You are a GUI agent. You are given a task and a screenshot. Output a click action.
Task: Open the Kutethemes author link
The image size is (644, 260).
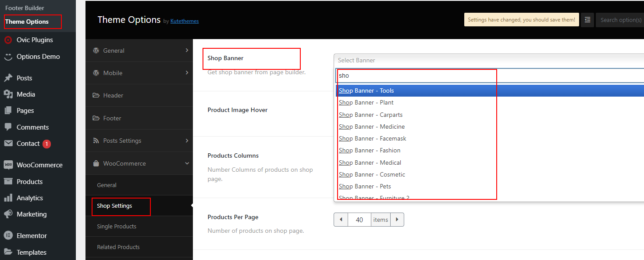(185, 21)
